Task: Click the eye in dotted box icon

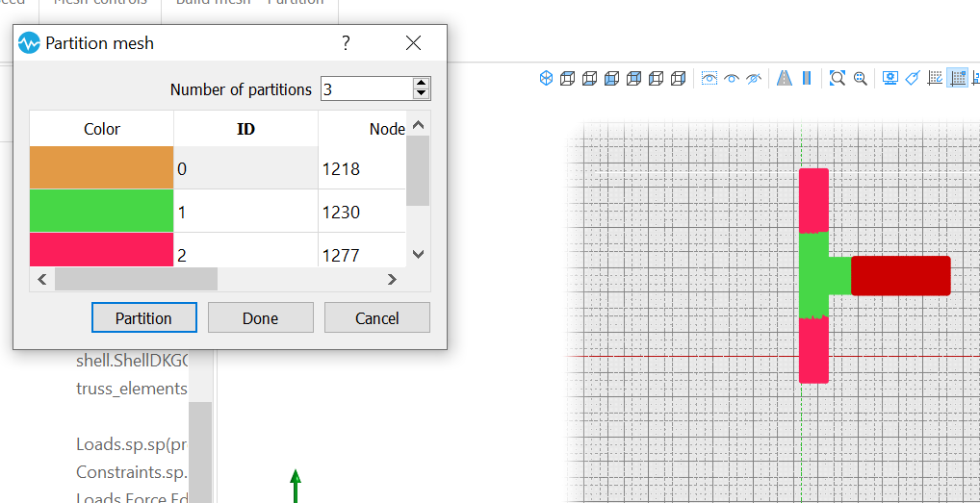Action: coord(709,78)
